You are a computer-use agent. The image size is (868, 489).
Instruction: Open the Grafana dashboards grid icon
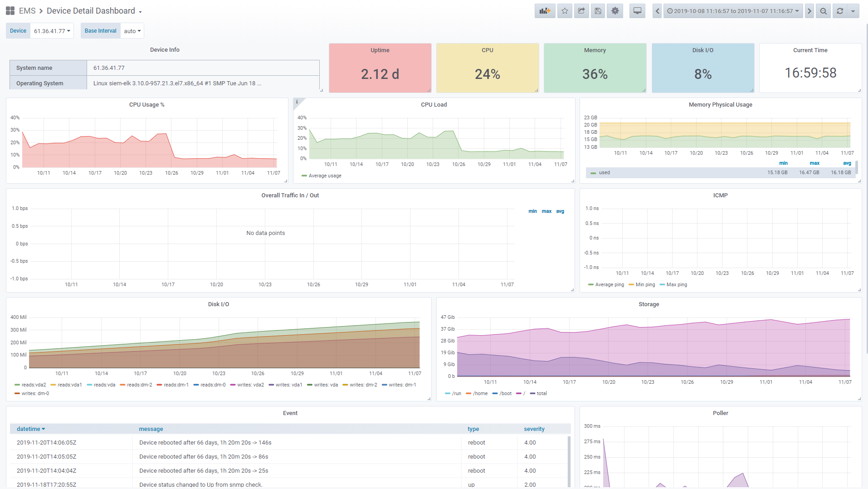[x=10, y=11]
